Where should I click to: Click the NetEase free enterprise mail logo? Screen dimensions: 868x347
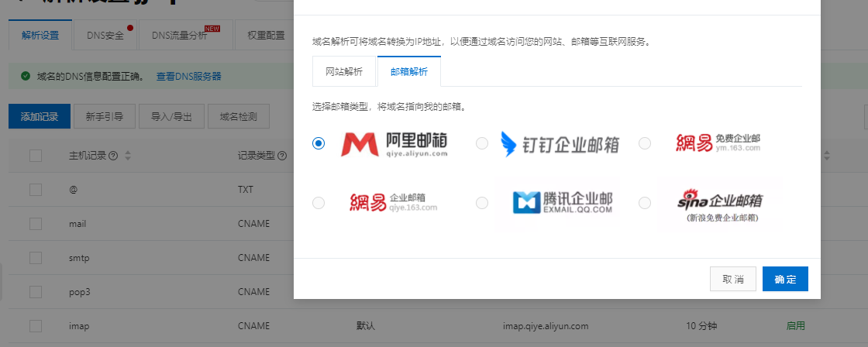718,143
